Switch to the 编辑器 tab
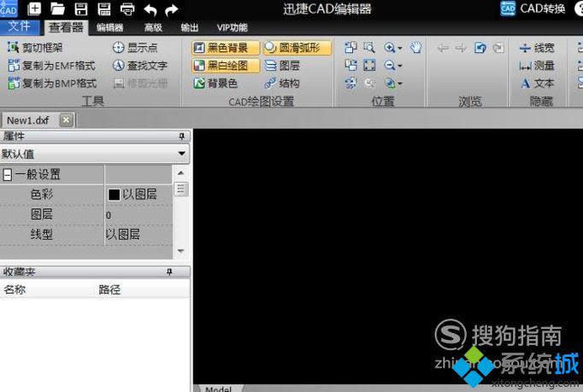This screenshot has height=392, width=583. [x=109, y=27]
